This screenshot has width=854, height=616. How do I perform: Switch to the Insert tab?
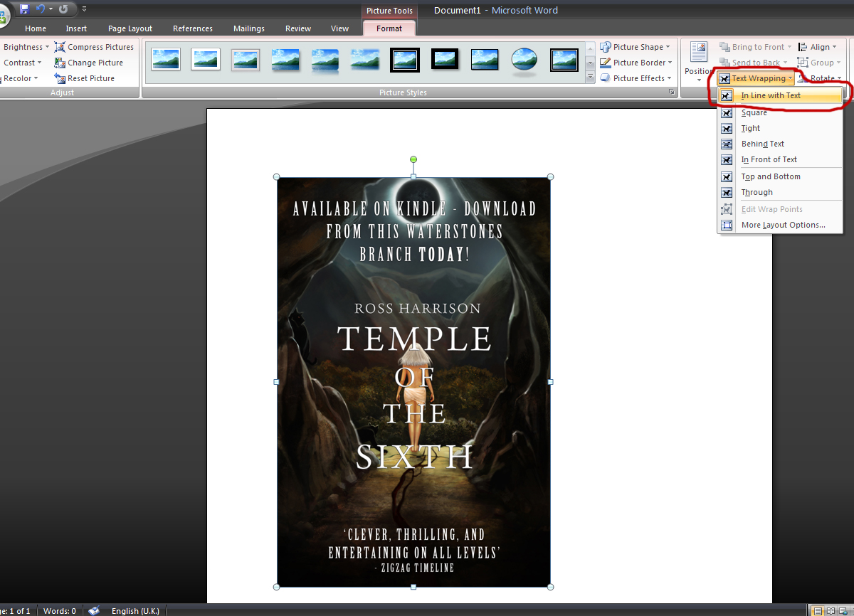pos(76,28)
